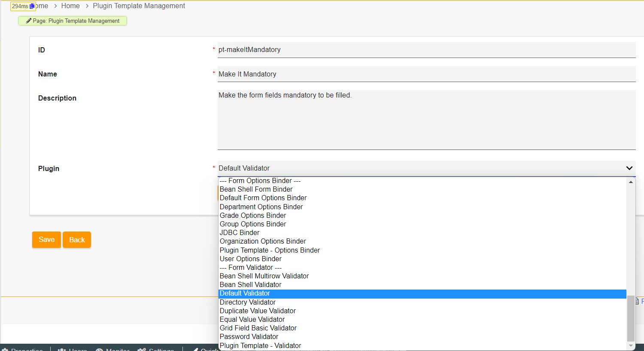
Task: Select Duplicate Value Validator
Action: [x=422, y=311]
